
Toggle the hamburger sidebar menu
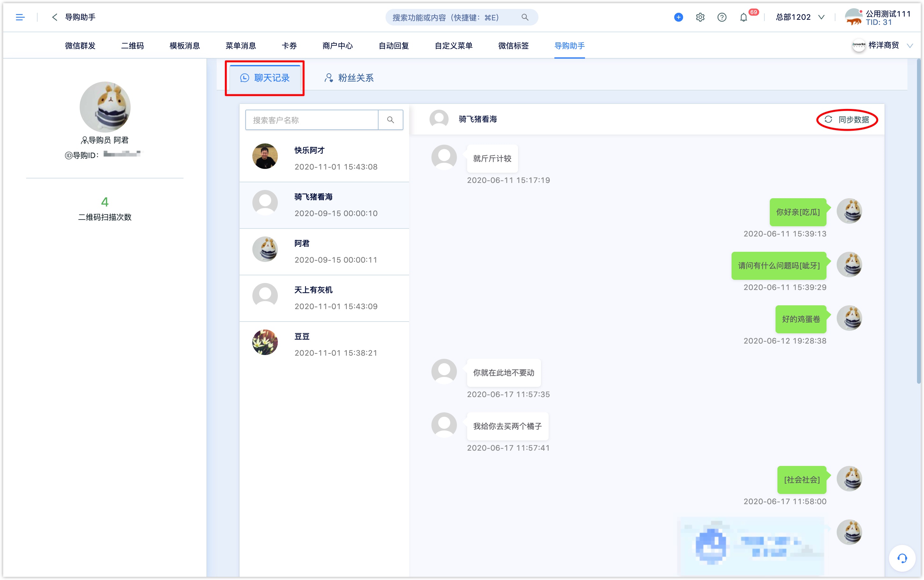(x=20, y=17)
